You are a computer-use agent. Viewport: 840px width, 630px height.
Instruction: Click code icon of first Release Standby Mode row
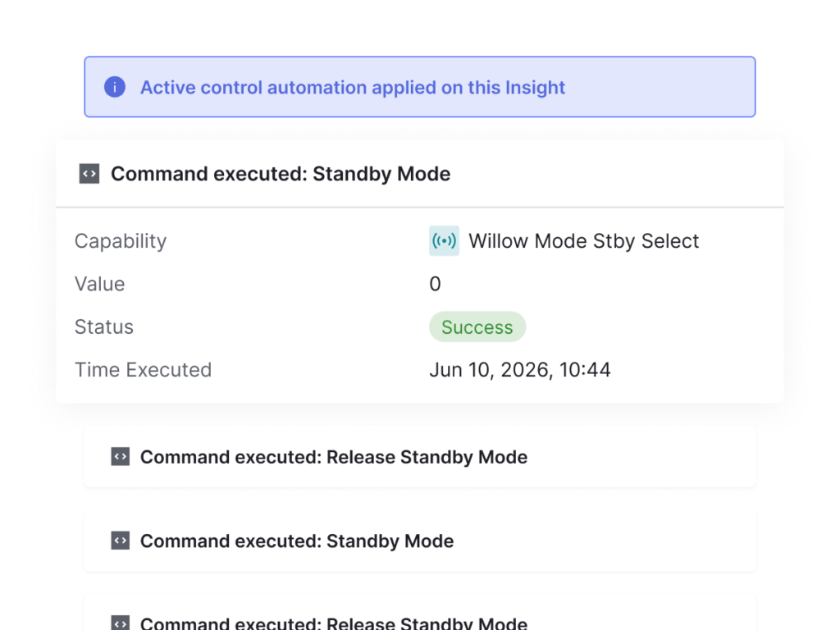click(x=120, y=457)
